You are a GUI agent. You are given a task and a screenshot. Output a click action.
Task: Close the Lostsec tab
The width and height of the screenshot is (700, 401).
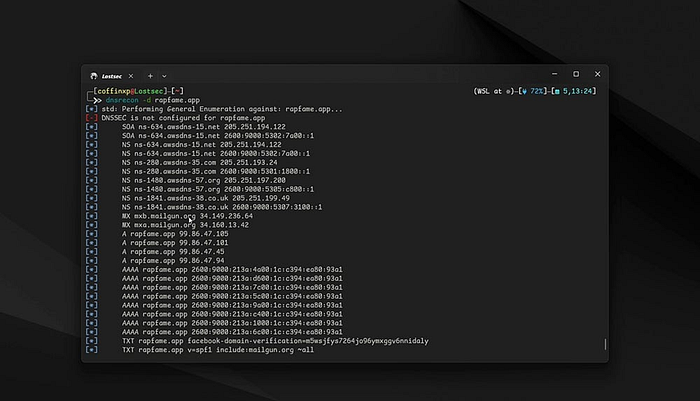tap(131, 76)
